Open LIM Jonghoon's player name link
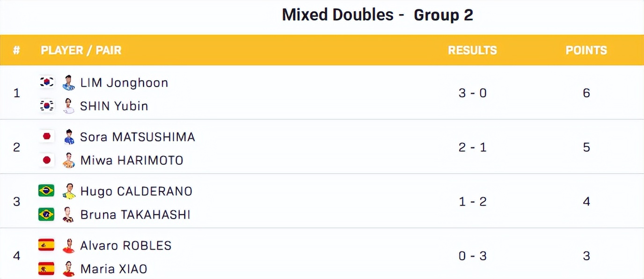 (x=124, y=83)
